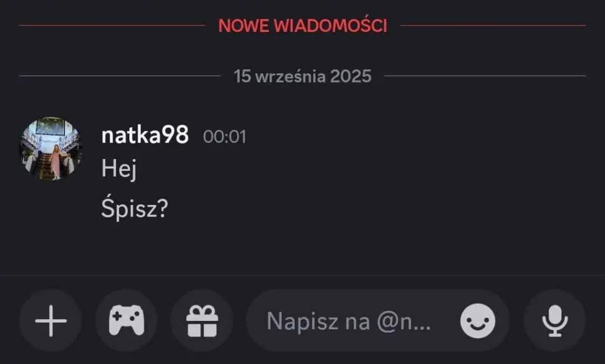
Task: Click the gray line left of the date
Action: coord(119,76)
